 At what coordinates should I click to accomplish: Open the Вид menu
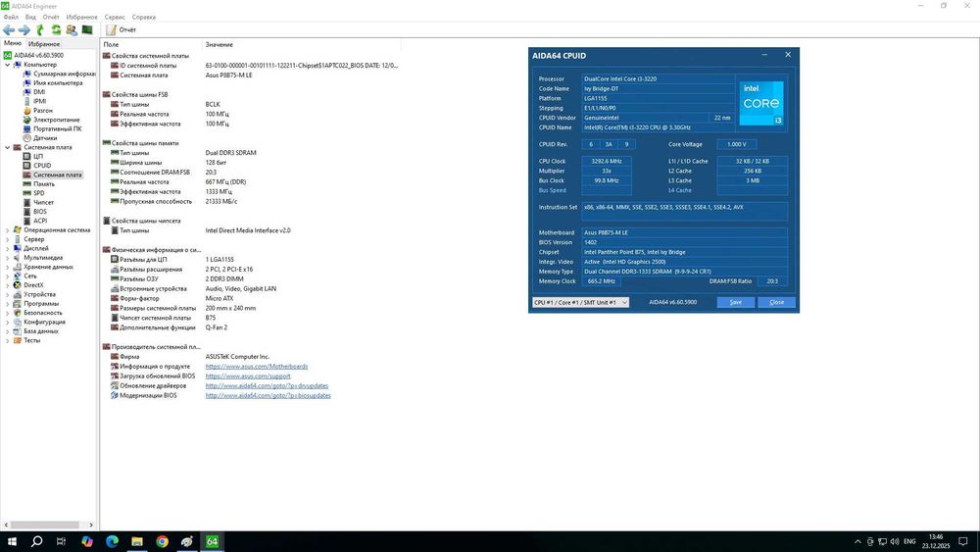tap(30, 17)
